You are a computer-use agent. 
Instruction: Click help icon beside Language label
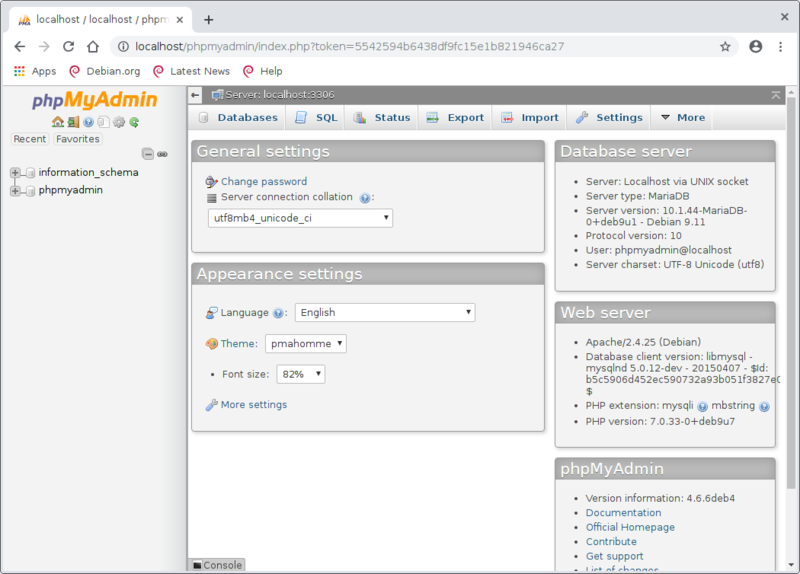click(278, 313)
